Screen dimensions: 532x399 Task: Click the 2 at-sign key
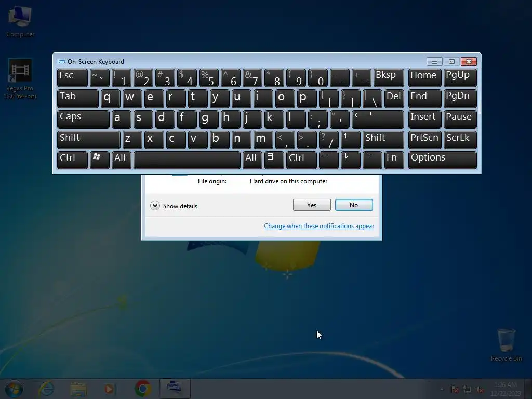pyautogui.click(x=143, y=78)
